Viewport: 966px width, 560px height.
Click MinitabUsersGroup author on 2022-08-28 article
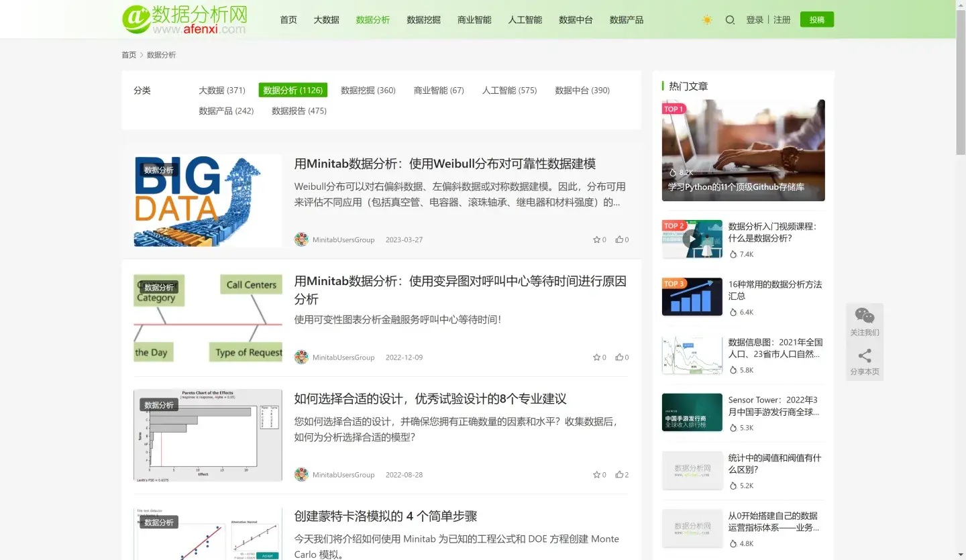pyautogui.click(x=343, y=475)
